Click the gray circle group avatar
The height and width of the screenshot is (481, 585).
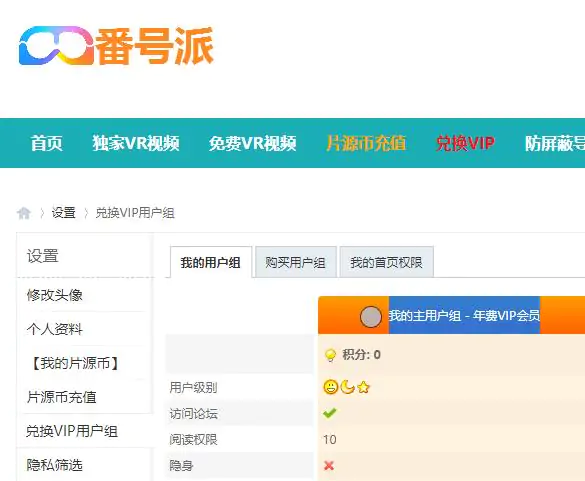pos(370,317)
